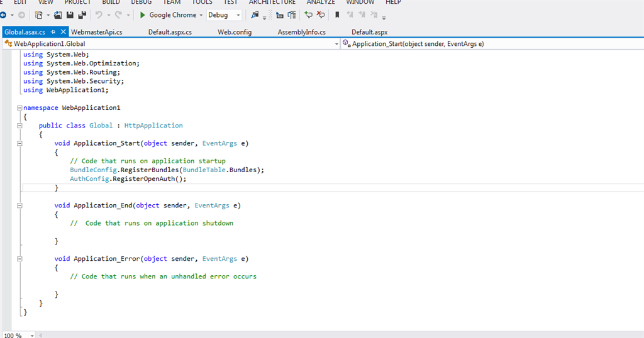
Task: Comment out selected lines icon
Action: pyautogui.click(x=308, y=15)
